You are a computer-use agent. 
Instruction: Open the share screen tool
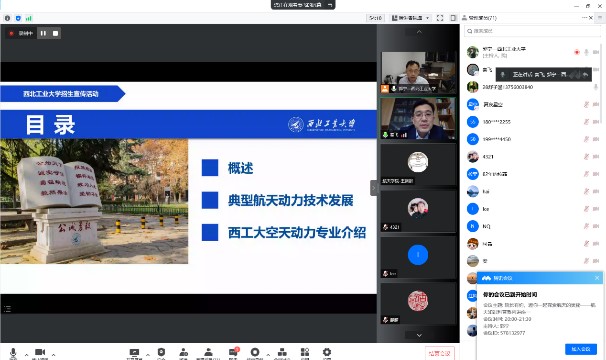pos(134,352)
